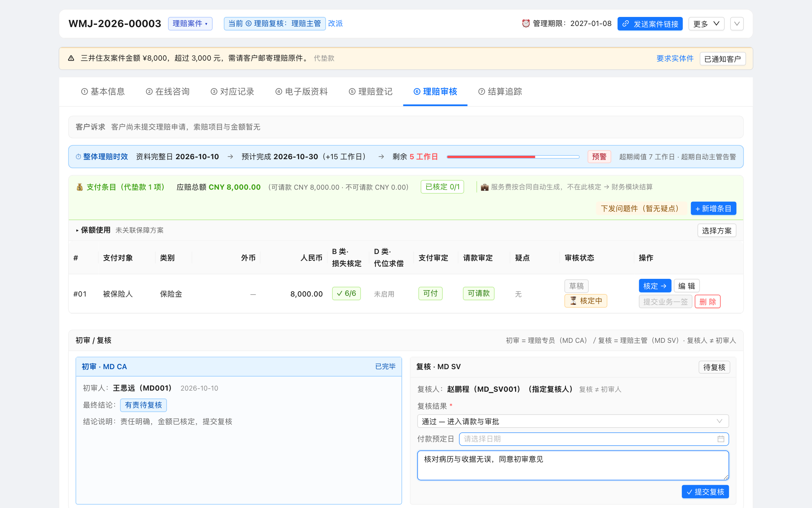Image resolution: width=812 pixels, height=508 pixels.
Task: Click the warning triangle icon in the alert banner
Action: [x=71, y=58]
